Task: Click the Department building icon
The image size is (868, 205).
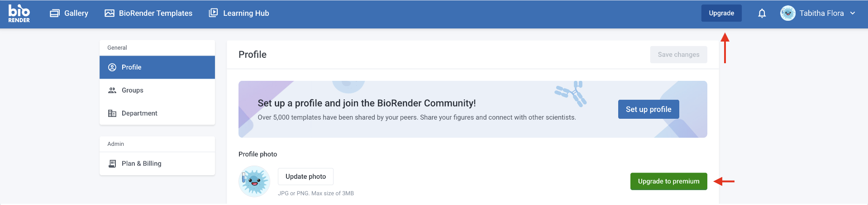Action: 112,113
